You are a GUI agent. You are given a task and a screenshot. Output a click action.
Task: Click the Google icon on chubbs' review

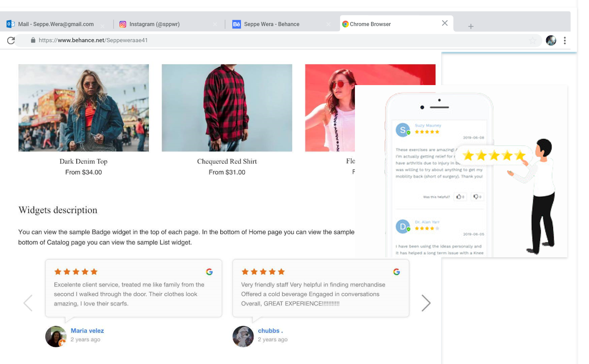396,272
